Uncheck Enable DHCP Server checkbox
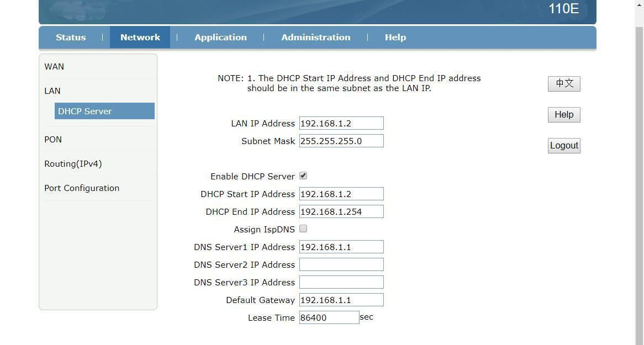The width and height of the screenshot is (644, 345). click(303, 176)
